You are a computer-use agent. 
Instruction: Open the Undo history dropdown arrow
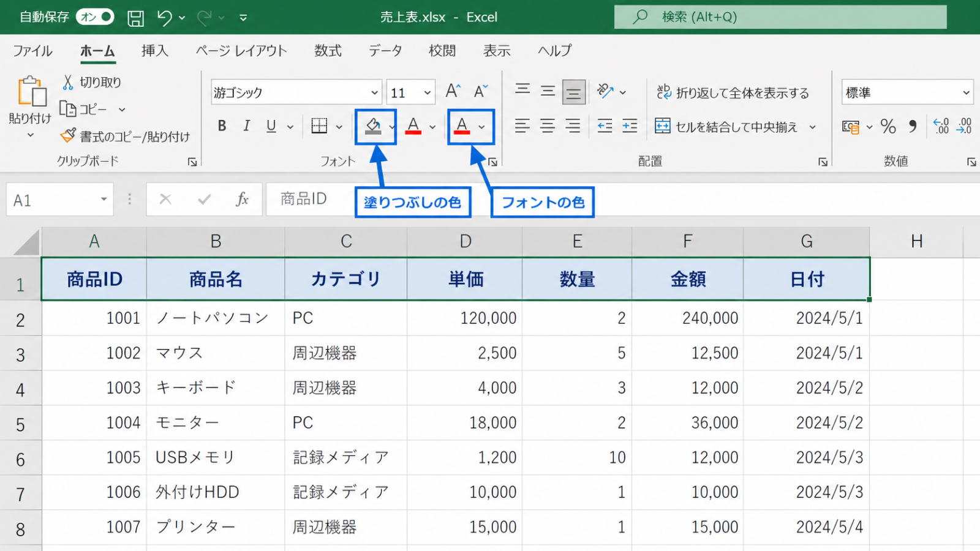[x=182, y=18]
